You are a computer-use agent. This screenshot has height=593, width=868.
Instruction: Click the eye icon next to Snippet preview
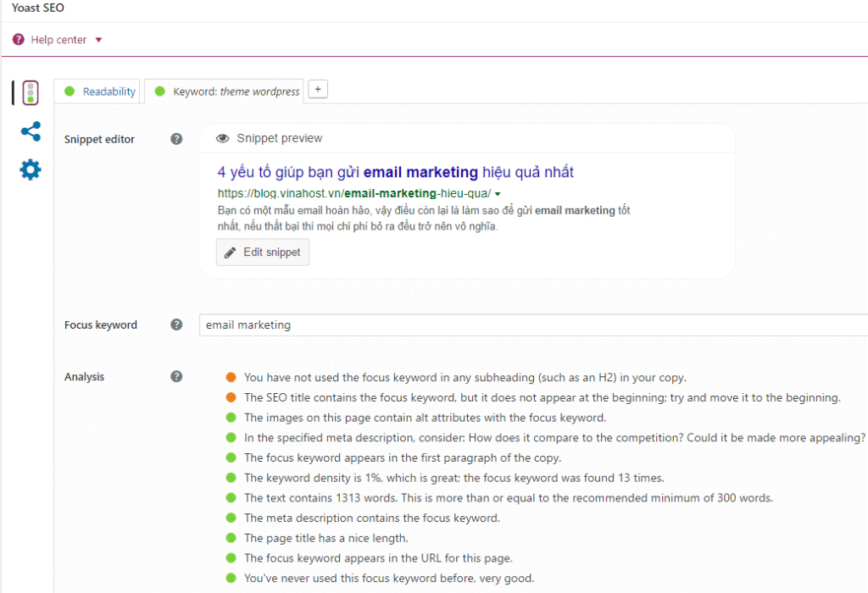click(222, 138)
